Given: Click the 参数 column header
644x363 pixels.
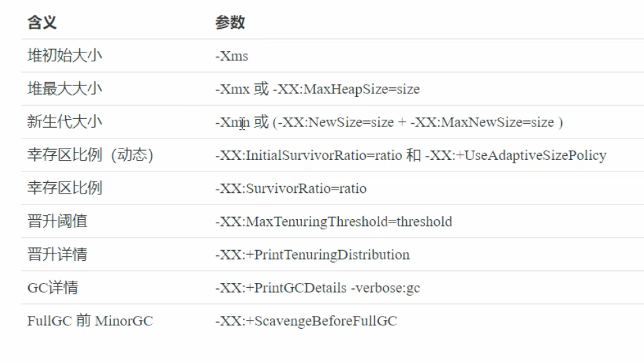Looking at the screenshot, I should (229, 23).
